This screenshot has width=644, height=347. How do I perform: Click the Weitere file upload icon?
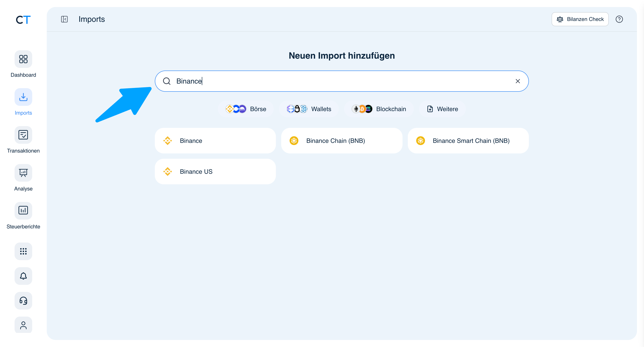click(x=430, y=109)
